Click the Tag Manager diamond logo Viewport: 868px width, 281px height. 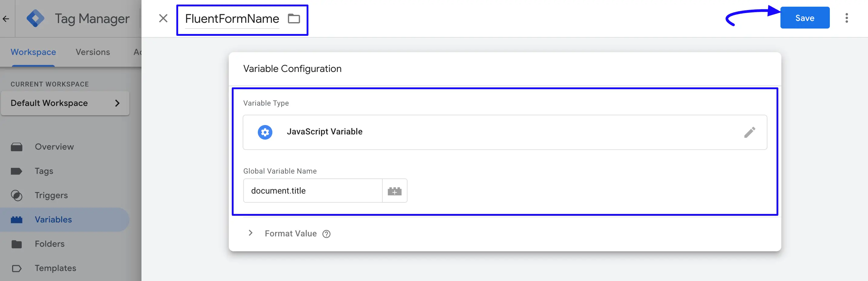point(35,18)
